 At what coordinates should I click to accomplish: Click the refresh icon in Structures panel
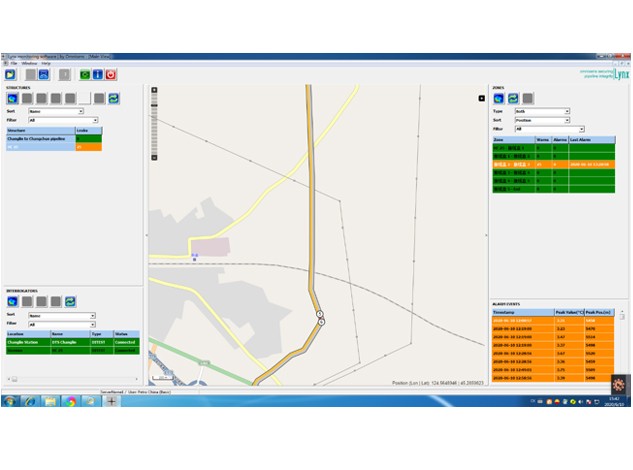point(114,98)
